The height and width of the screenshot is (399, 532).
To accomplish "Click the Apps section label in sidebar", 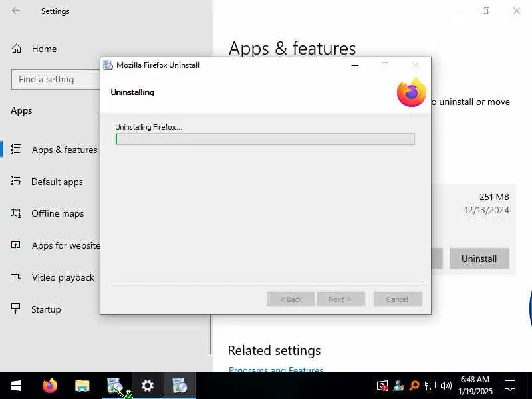I will [x=21, y=110].
